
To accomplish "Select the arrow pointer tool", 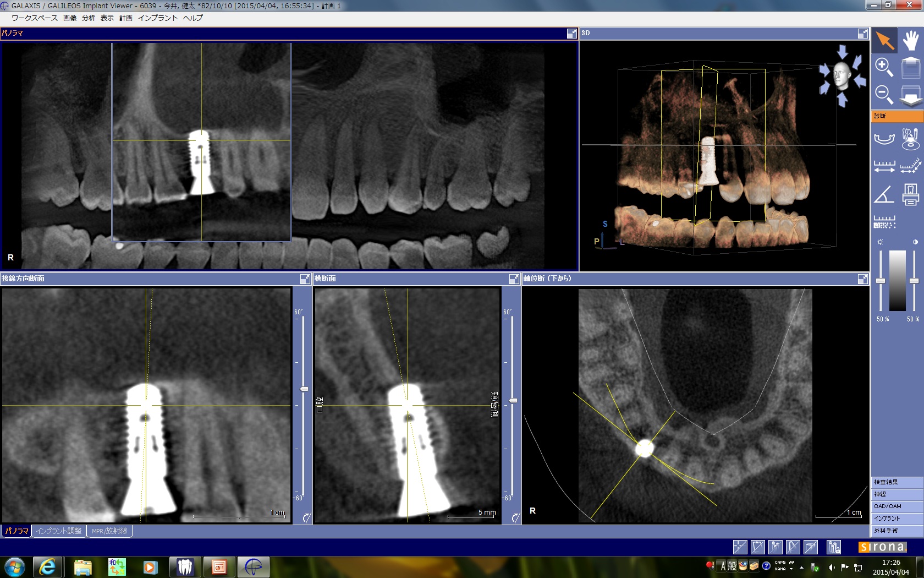I will click(884, 41).
